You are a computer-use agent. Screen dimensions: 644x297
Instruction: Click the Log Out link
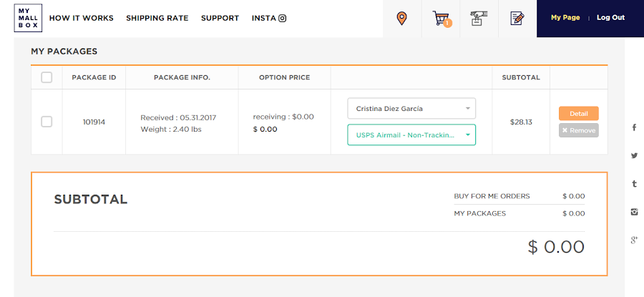(x=610, y=18)
